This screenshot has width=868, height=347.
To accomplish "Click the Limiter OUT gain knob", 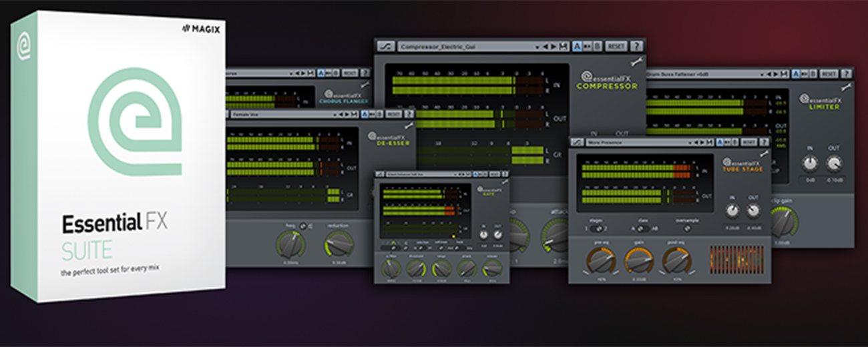I will (833, 163).
